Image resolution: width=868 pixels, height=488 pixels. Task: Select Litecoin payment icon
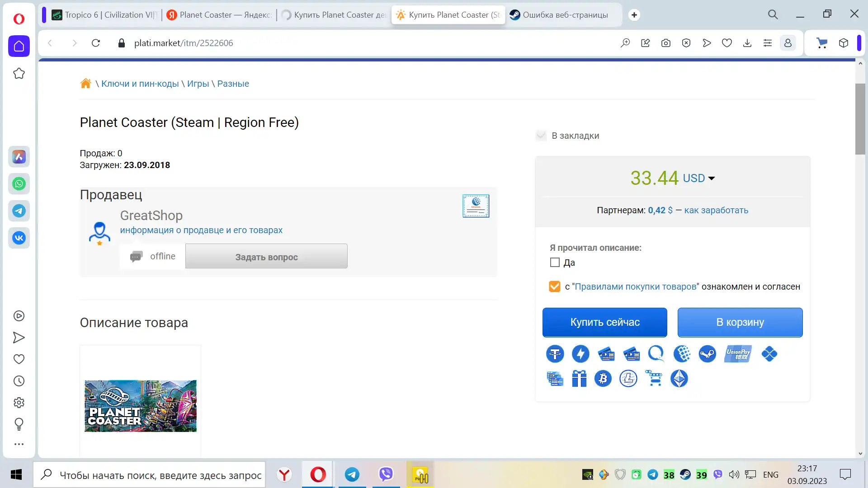coord(628,379)
